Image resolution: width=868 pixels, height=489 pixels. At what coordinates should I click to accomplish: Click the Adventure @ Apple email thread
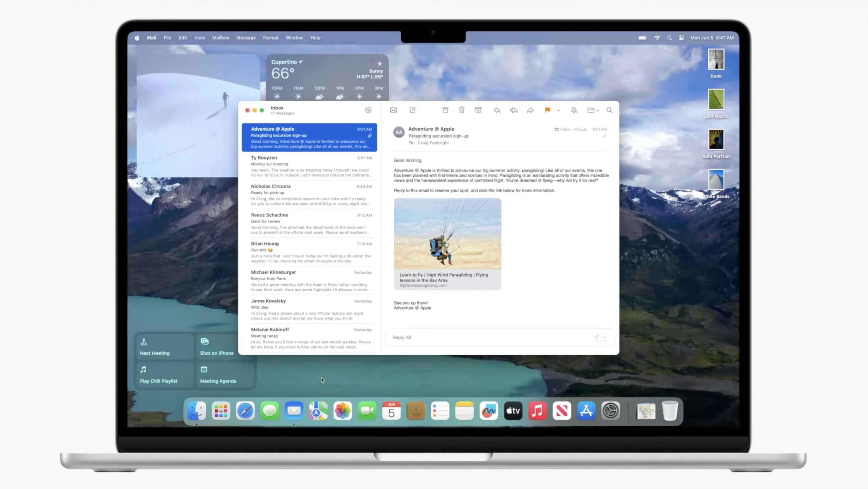tap(309, 137)
